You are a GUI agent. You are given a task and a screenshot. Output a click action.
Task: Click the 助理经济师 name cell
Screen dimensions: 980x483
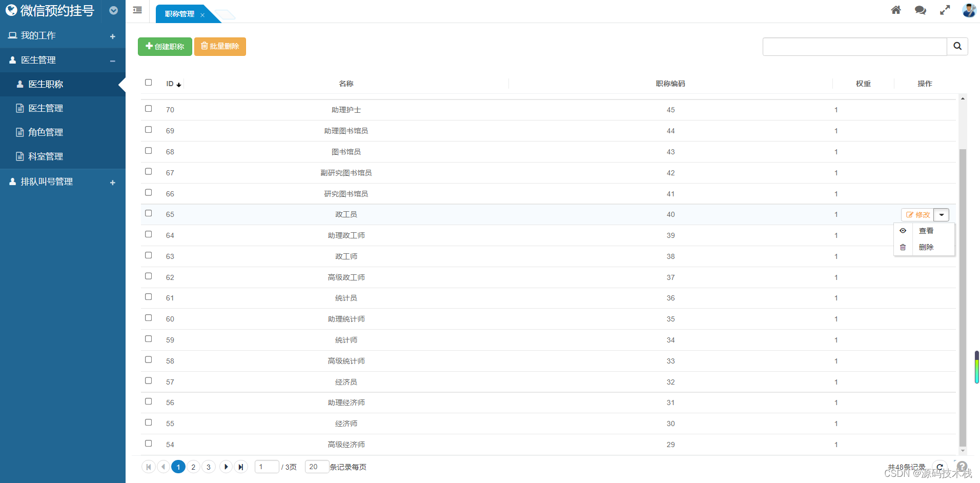pos(346,402)
